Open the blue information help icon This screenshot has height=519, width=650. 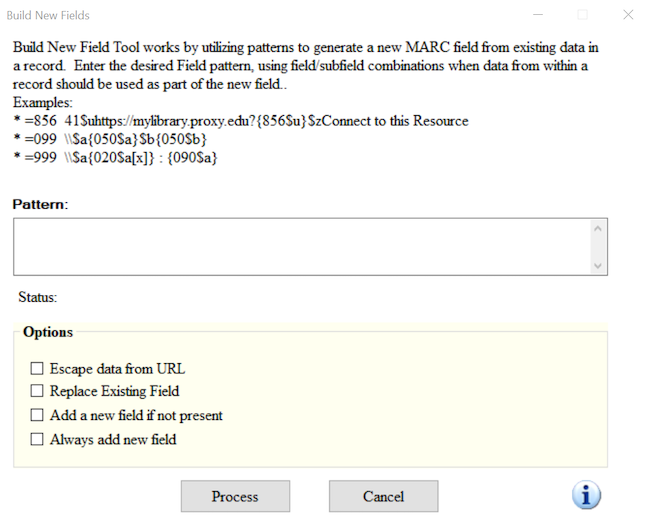click(x=586, y=495)
